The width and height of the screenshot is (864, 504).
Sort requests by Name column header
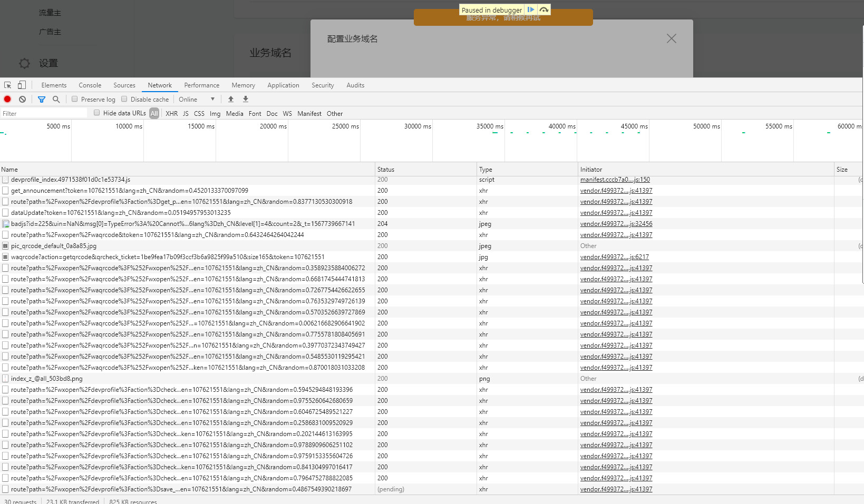pos(187,170)
